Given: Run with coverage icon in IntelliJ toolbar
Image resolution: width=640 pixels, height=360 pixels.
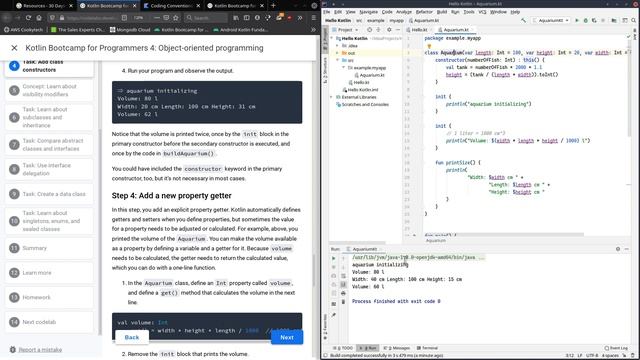Looking at the screenshot, I should tap(594, 20).
